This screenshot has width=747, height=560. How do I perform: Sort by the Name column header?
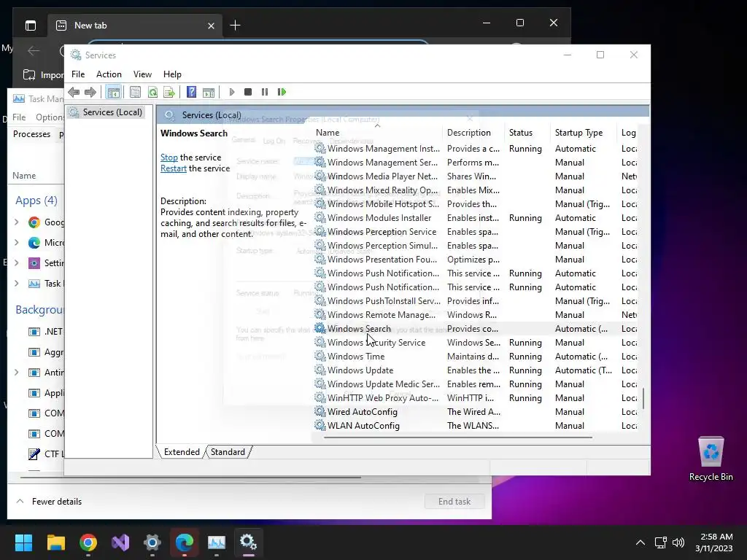pyautogui.click(x=378, y=133)
